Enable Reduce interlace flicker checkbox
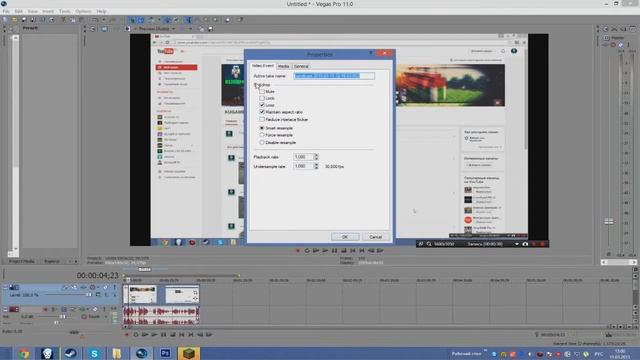640x360 pixels. [262, 120]
